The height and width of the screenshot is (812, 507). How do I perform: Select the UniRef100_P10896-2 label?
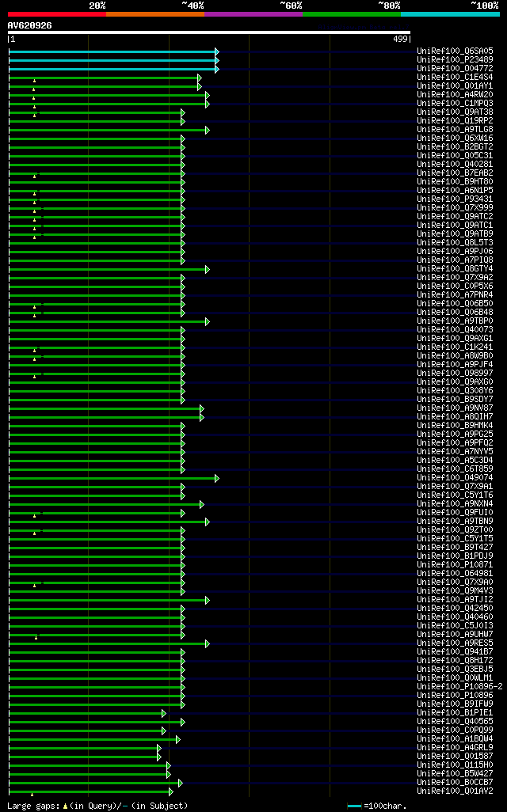point(459,686)
